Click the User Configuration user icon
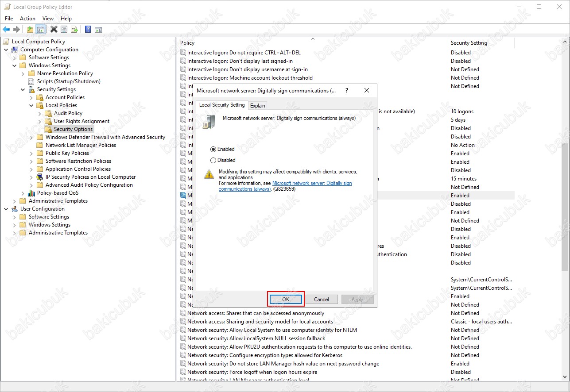Screen dimensions: 570x392 15,209
